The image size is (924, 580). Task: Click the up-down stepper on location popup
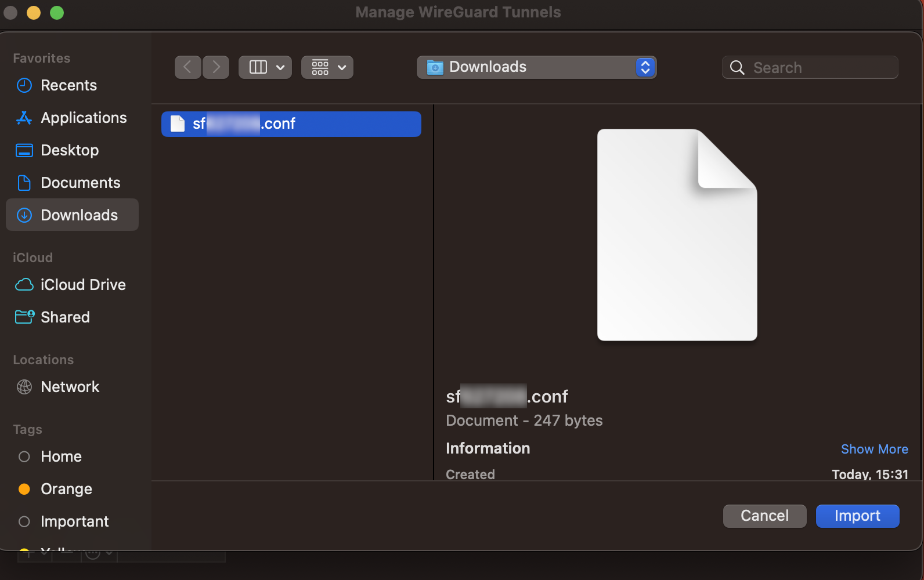(645, 67)
